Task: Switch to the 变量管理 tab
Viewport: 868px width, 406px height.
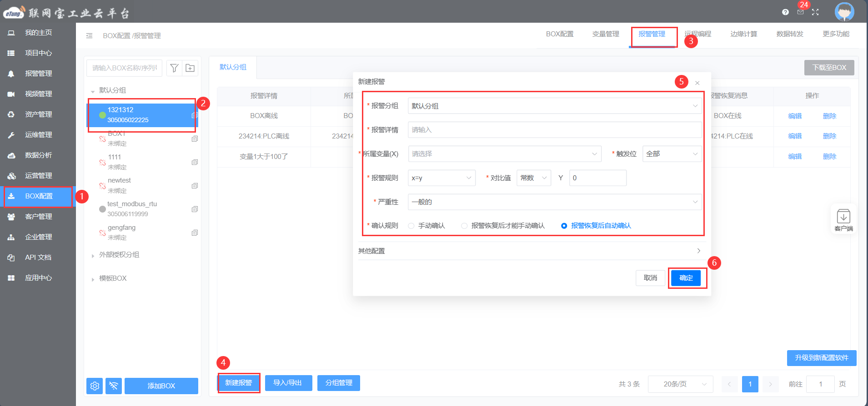Action: 606,34
